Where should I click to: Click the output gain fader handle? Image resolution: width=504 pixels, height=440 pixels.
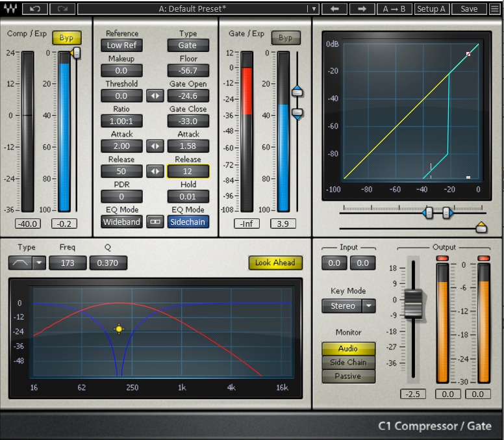(412, 304)
